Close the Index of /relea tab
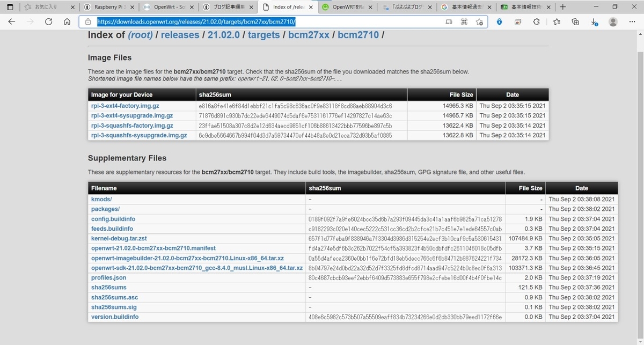Image resolution: width=644 pixels, height=345 pixels. pyautogui.click(x=311, y=8)
